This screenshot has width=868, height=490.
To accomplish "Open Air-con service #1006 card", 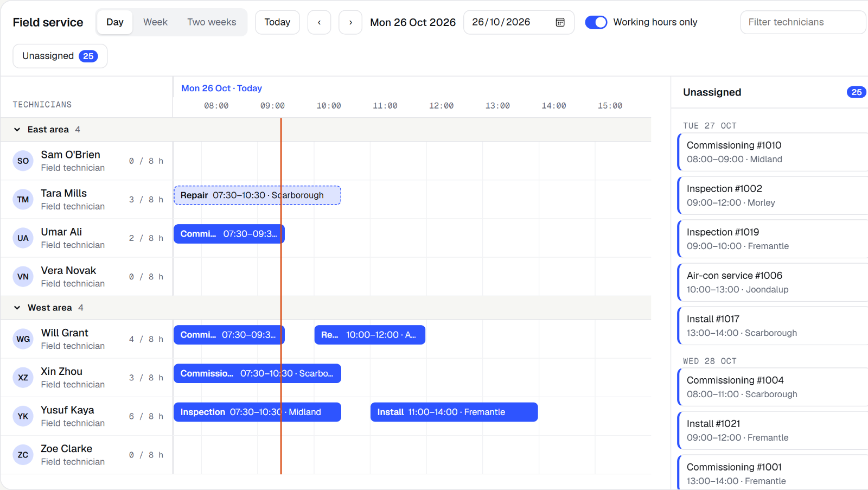I will (773, 282).
